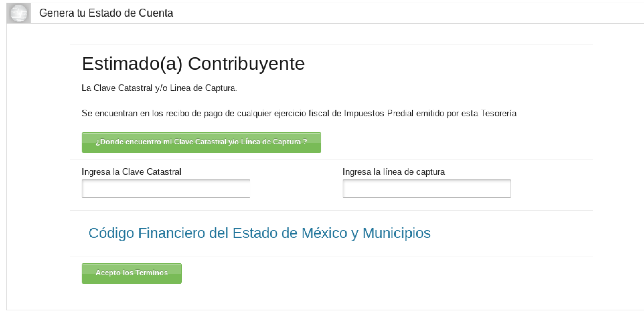Click the 'La Clave Catastral y/o Linea de Captura.' text
Screen dimensions: 644x323
click(x=159, y=88)
